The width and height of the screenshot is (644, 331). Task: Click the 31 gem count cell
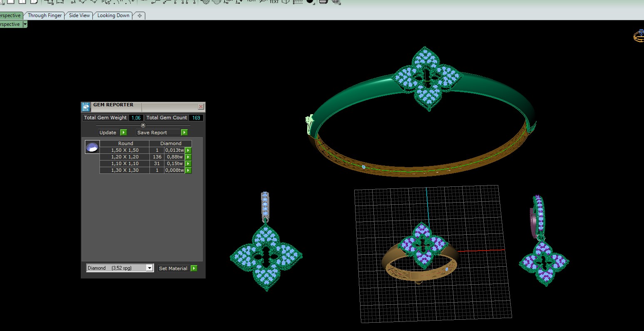tap(157, 163)
